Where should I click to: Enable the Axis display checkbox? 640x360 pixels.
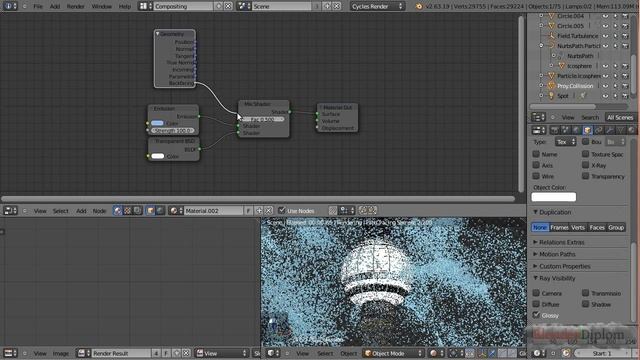[536, 165]
